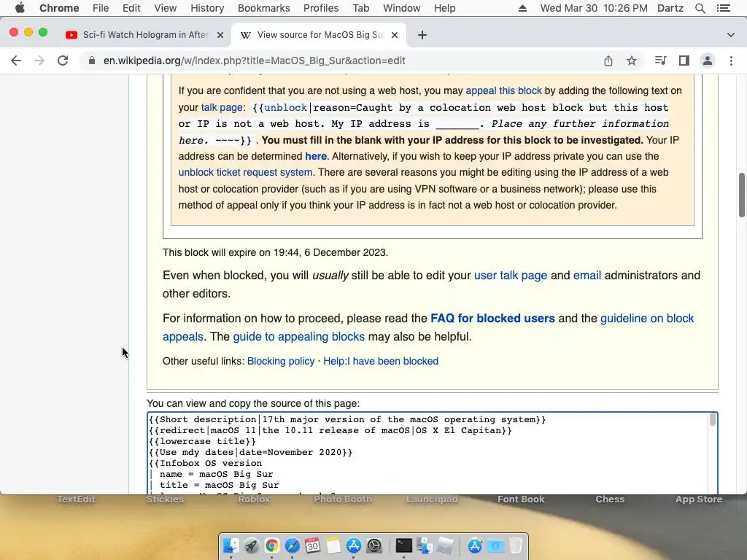747x560 pixels.
Task: Open the Profiles menu
Action: (321, 8)
